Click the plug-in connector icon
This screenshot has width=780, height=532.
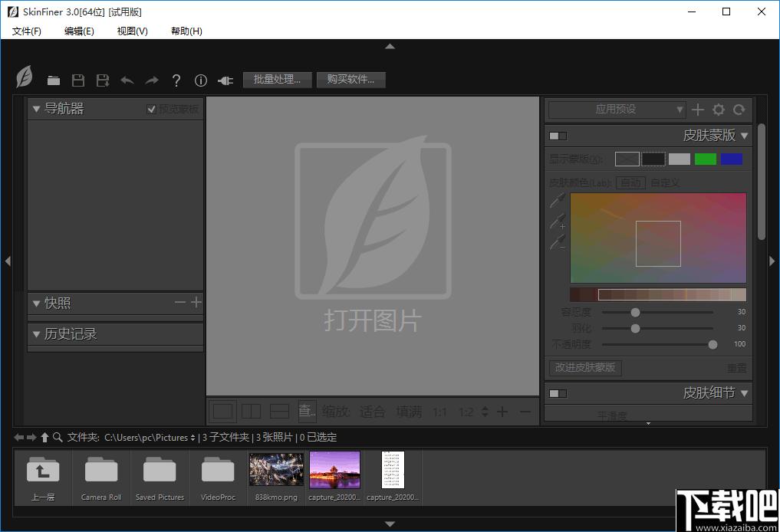point(225,80)
